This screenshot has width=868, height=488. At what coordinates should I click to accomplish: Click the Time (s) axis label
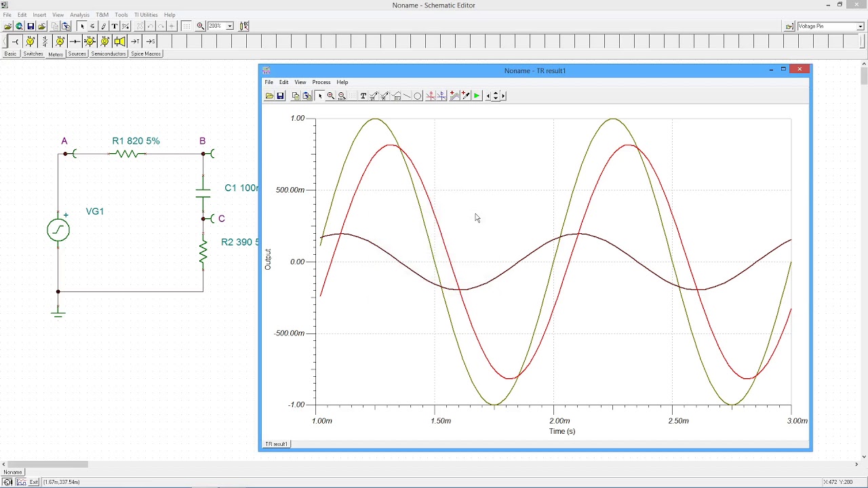tap(562, 431)
